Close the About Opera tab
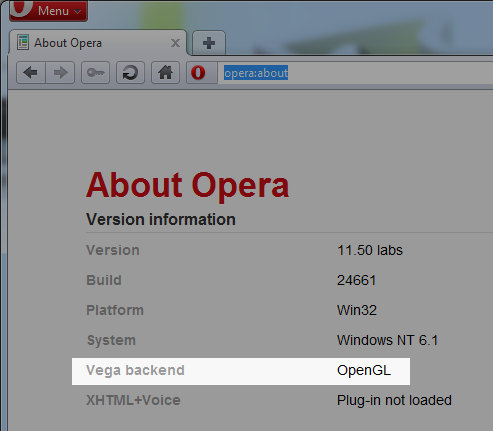The width and height of the screenshot is (493, 431). pos(175,43)
